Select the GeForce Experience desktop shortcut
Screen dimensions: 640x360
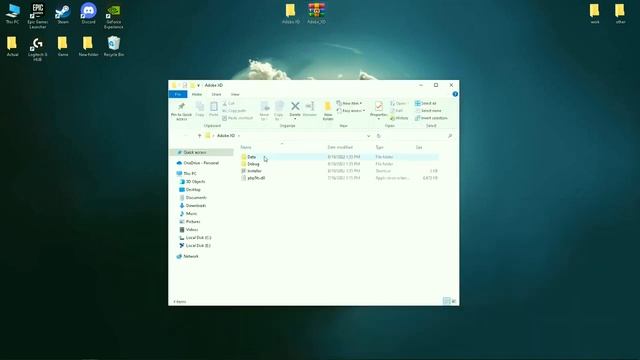pos(113,16)
